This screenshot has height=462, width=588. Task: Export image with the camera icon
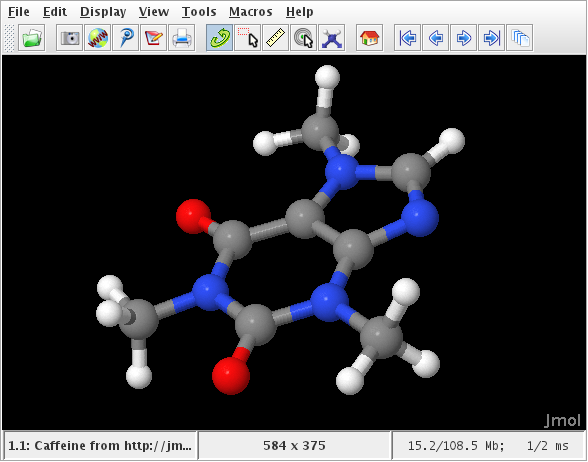(70, 38)
